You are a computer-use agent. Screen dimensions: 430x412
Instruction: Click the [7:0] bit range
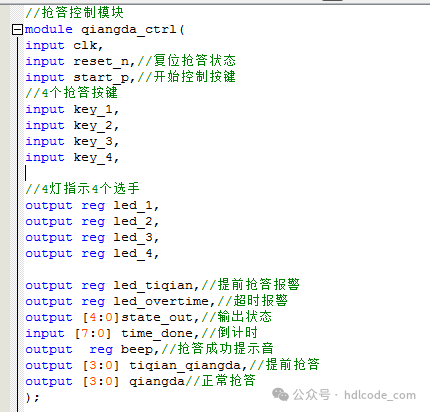(x=93, y=333)
